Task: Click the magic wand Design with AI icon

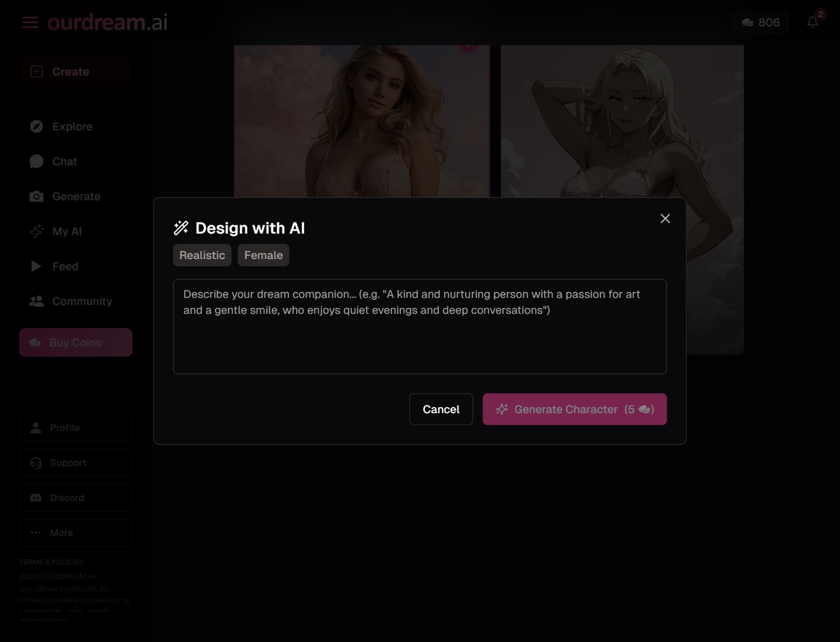Action: pos(181,228)
